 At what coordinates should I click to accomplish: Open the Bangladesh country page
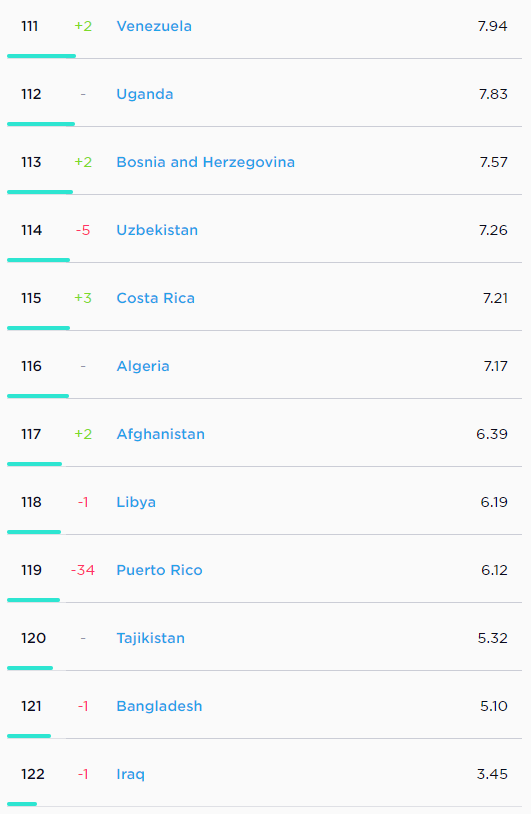[x=159, y=706]
